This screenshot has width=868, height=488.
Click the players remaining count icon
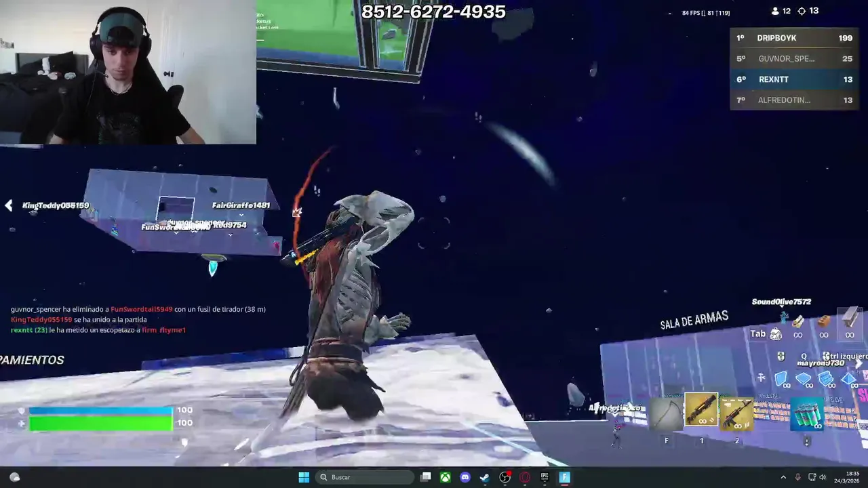pos(776,11)
